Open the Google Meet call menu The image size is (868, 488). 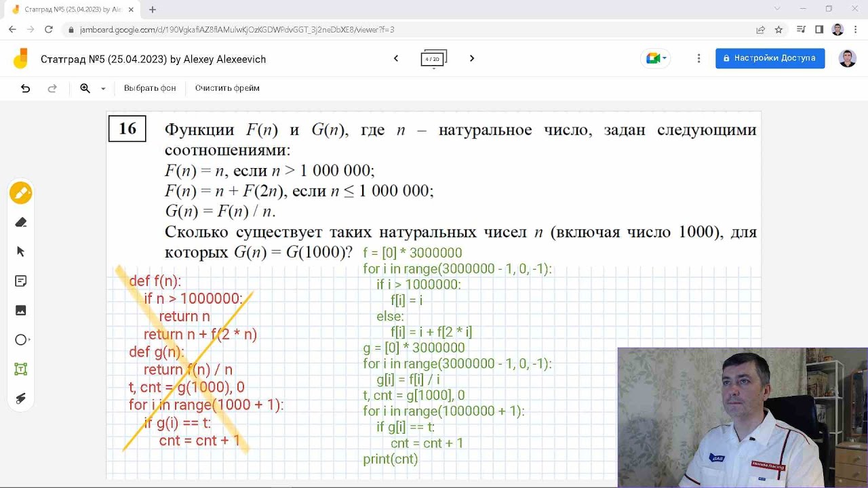click(x=655, y=58)
